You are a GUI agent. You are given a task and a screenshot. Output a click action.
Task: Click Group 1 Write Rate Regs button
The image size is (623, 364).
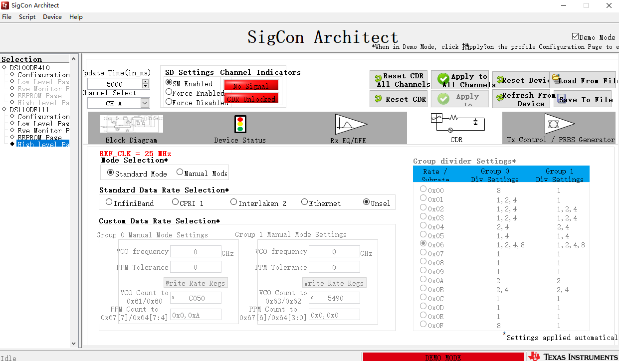point(334,283)
